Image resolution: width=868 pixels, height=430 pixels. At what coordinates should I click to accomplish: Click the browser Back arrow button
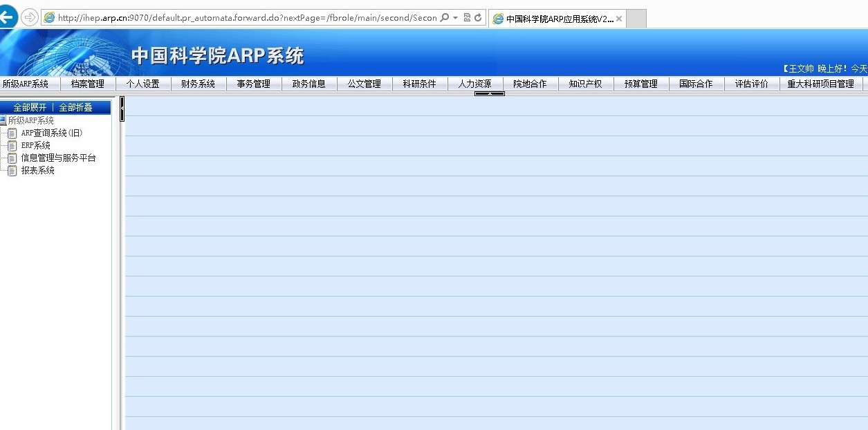click(x=8, y=17)
